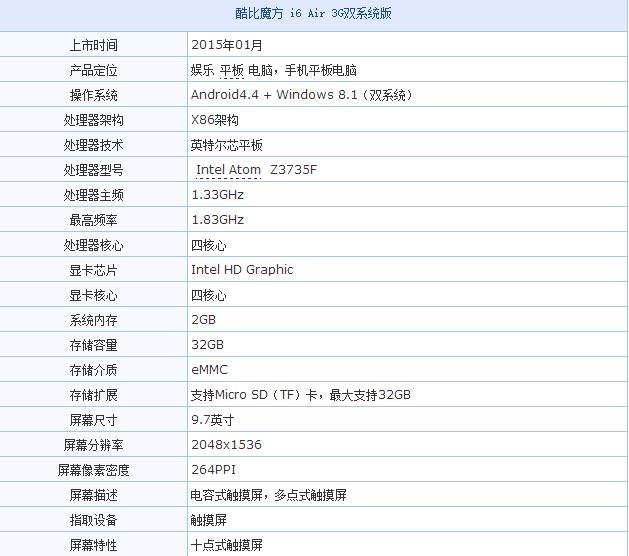Select 四核心 in 处理器核心 row

(209, 245)
